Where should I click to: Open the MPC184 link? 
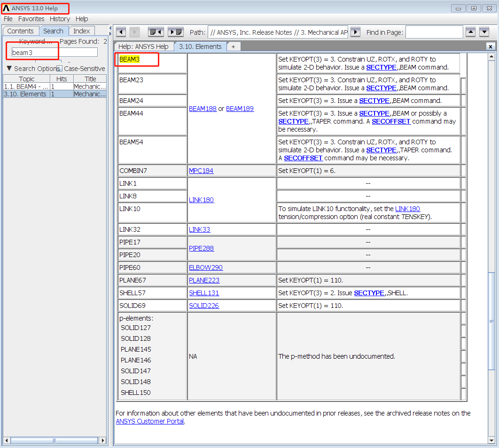pyautogui.click(x=201, y=171)
